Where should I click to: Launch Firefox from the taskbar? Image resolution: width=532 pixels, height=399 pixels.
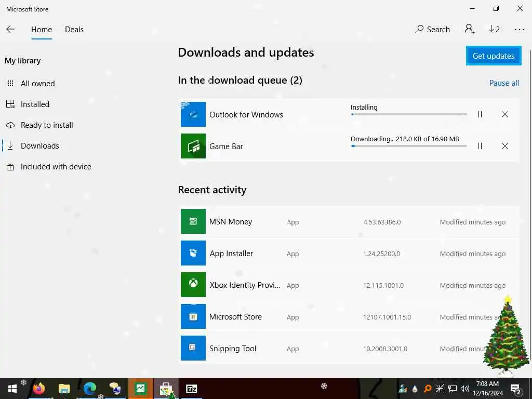click(x=38, y=389)
